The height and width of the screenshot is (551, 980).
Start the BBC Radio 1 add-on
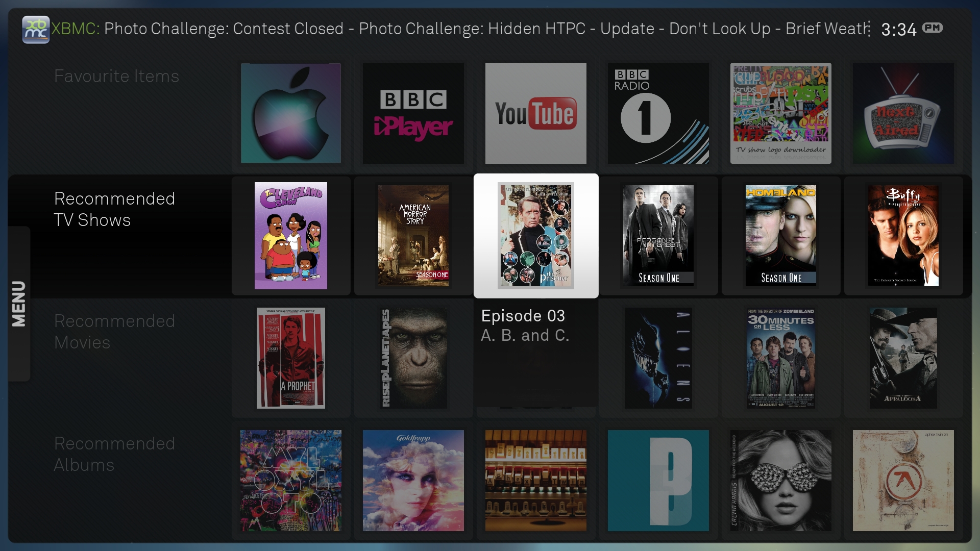[x=658, y=113]
